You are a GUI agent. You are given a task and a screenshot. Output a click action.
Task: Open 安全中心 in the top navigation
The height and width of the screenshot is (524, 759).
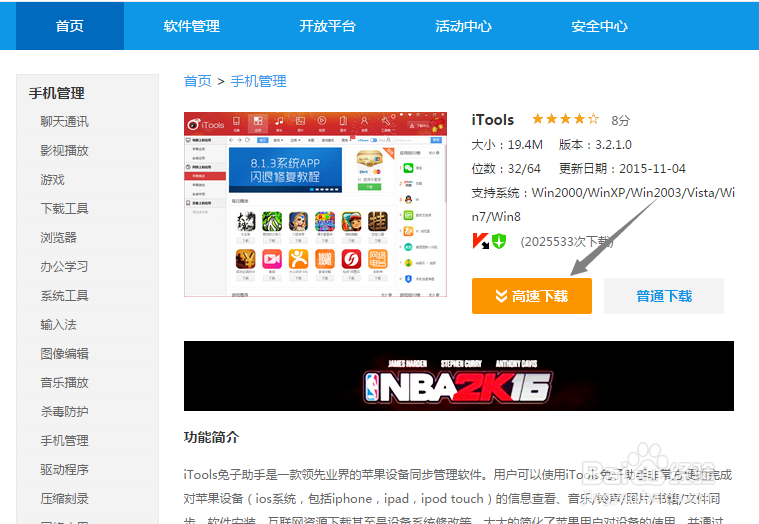pyautogui.click(x=599, y=26)
